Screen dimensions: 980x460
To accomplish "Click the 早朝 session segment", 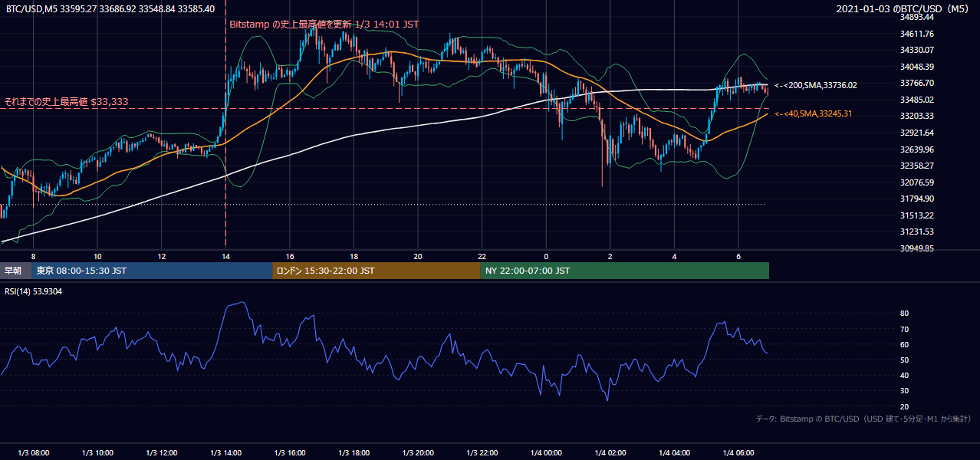I will (15, 271).
